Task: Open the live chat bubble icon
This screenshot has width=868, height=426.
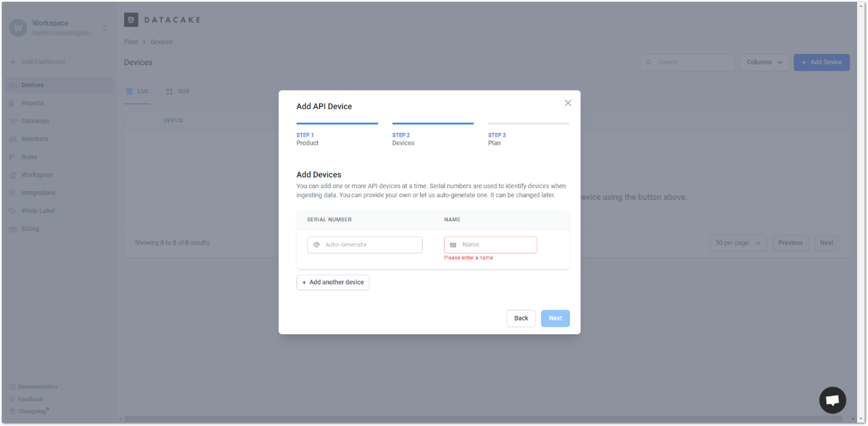Action: click(x=832, y=400)
